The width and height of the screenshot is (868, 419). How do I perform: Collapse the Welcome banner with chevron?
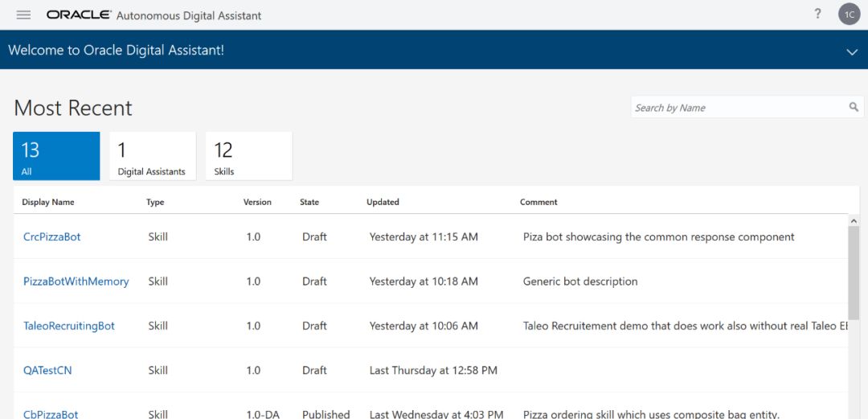click(852, 51)
